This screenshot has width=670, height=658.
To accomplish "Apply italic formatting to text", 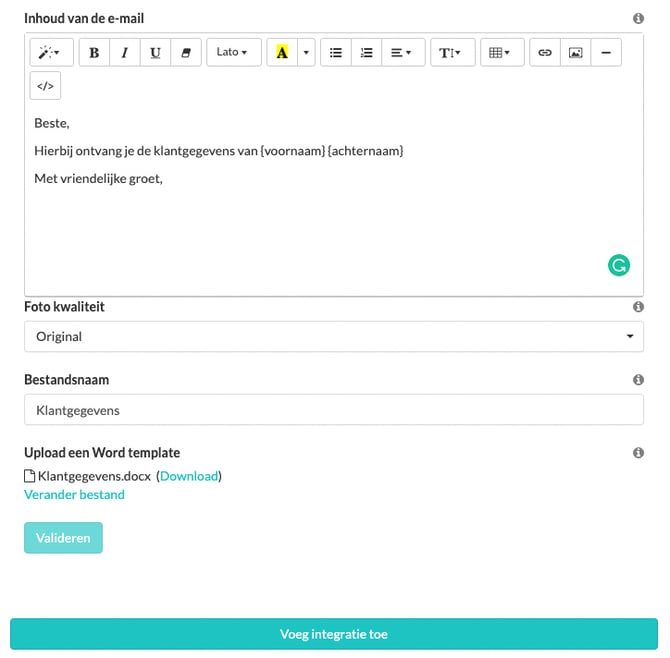I will click(124, 52).
